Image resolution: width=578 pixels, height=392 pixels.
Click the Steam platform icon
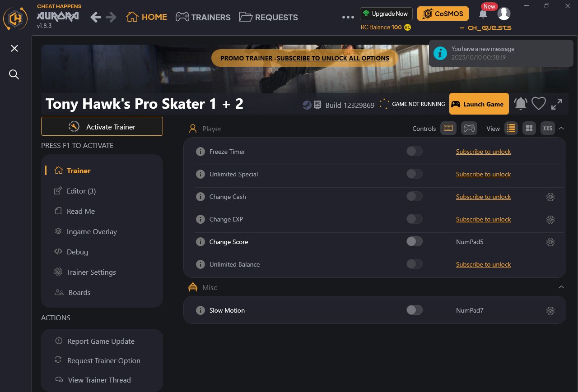click(307, 105)
